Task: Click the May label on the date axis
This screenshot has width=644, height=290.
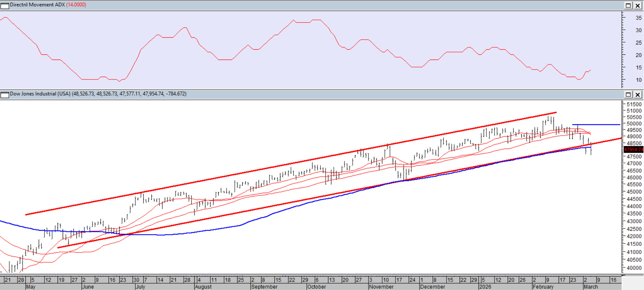Action: (31, 287)
